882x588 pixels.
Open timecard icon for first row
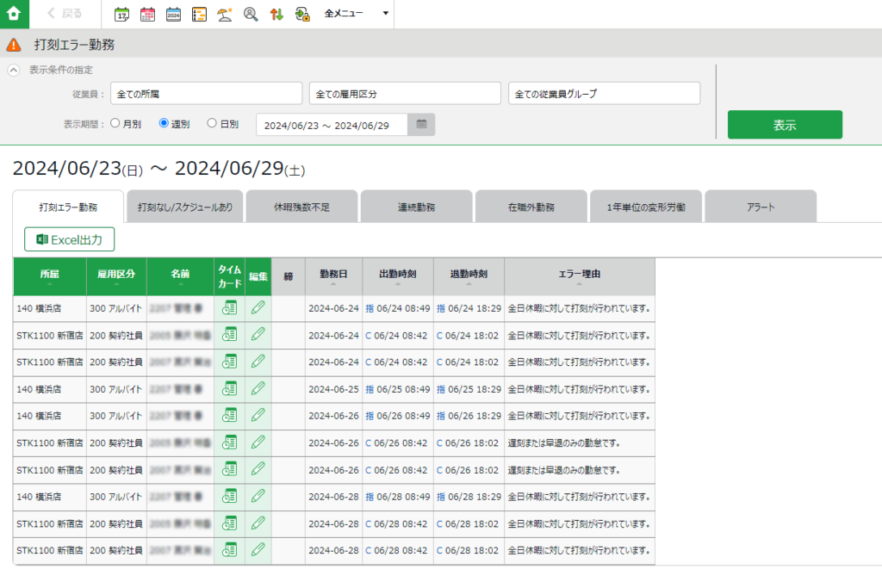pos(229,308)
